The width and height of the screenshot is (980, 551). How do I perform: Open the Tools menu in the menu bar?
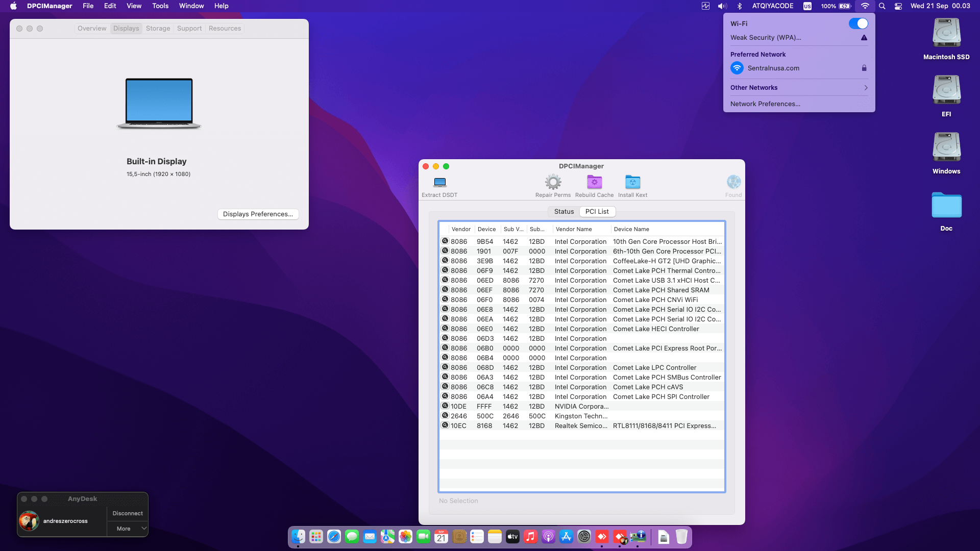(160, 6)
